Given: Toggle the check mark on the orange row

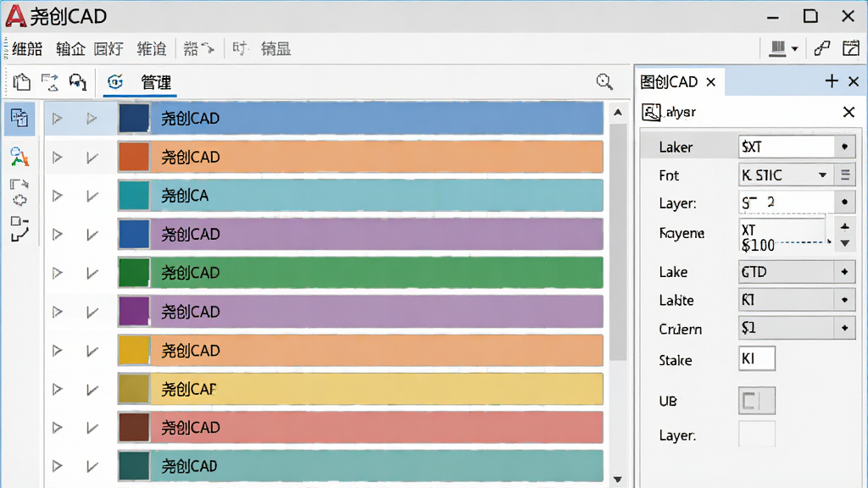Looking at the screenshot, I should [92, 157].
